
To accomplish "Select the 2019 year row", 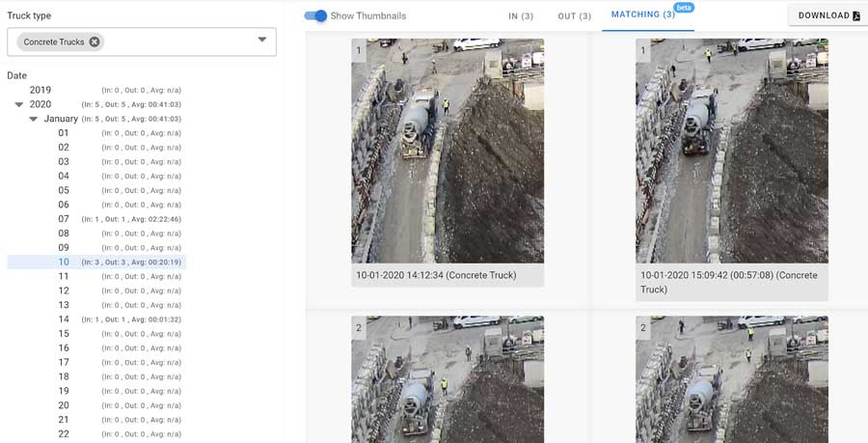I will (96, 90).
